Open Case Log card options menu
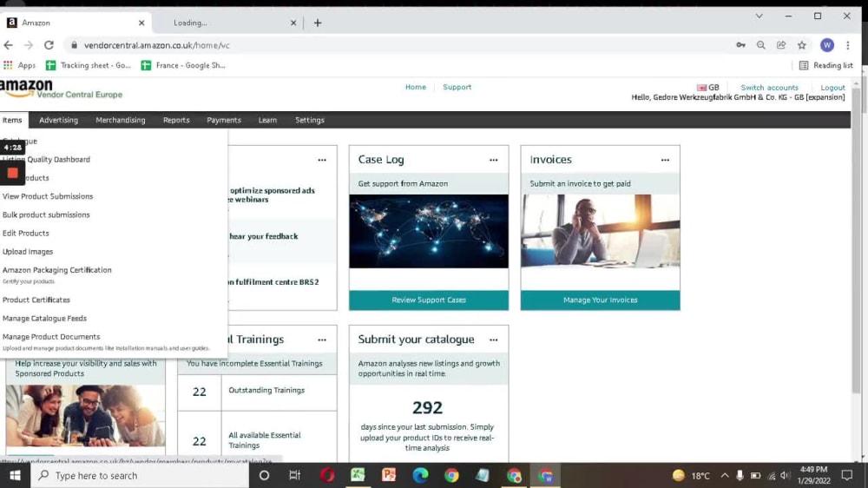This screenshot has width=868, height=488. point(493,160)
